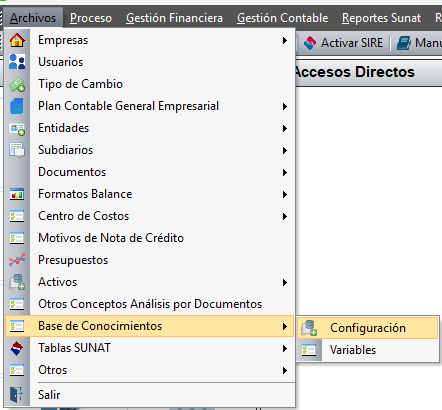Viewport: 442px width, 410px height.
Task: Expand the Tablas SUNAT submenu arrow
Action: [x=285, y=348]
